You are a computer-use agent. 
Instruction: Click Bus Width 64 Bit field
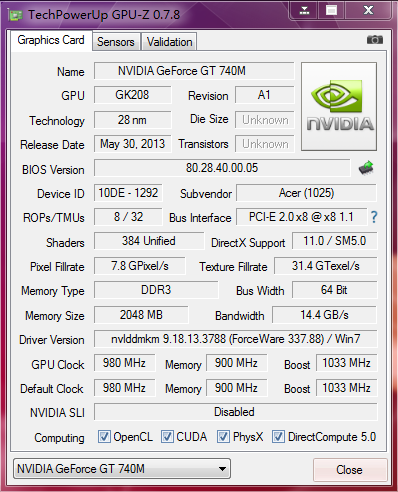[x=335, y=290]
